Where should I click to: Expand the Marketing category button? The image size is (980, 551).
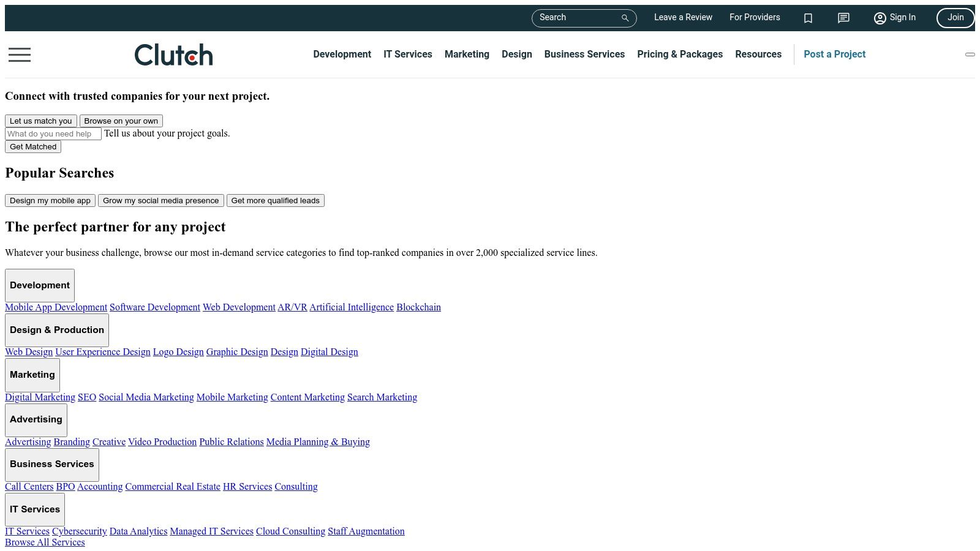tap(32, 375)
